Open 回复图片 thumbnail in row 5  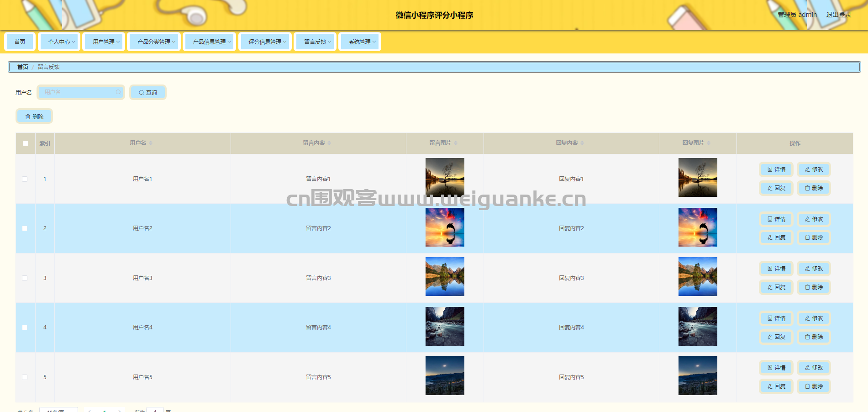point(698,375)
